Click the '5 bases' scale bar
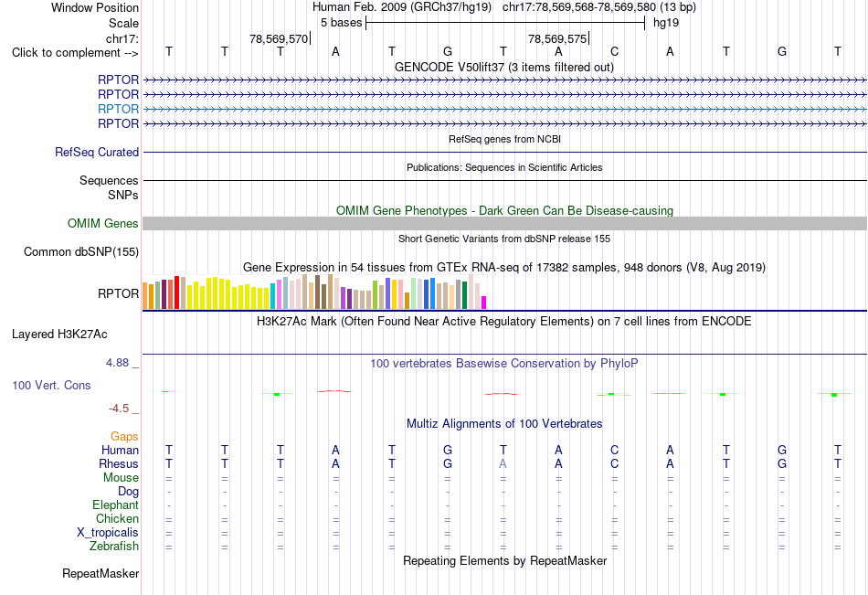868x595 pixels. tap(505, 23)
